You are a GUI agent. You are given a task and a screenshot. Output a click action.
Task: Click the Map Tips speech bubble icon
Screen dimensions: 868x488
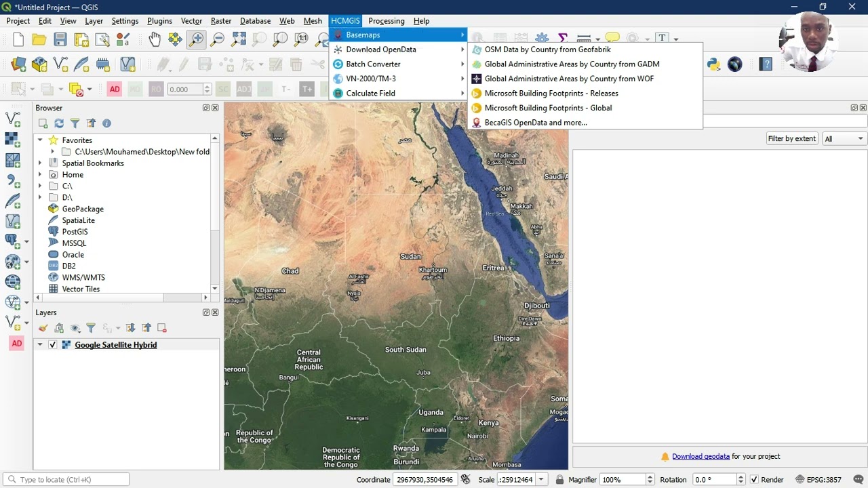tap(612, 39)
